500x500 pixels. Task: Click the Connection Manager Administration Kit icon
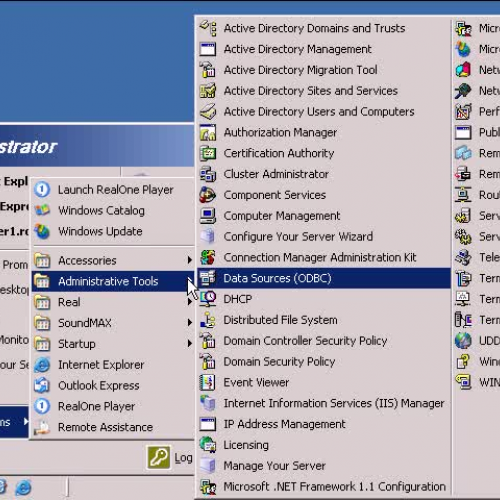click(208, 257)
